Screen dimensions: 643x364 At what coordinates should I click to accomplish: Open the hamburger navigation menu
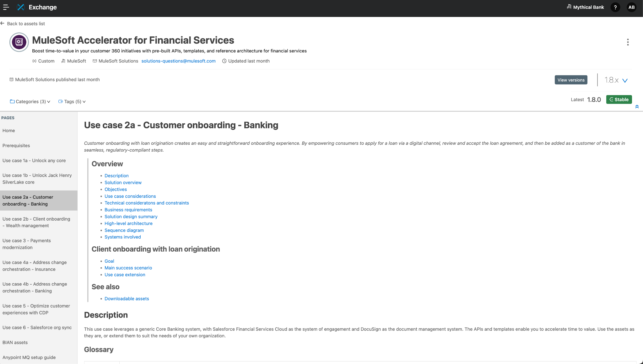[6, 7]
